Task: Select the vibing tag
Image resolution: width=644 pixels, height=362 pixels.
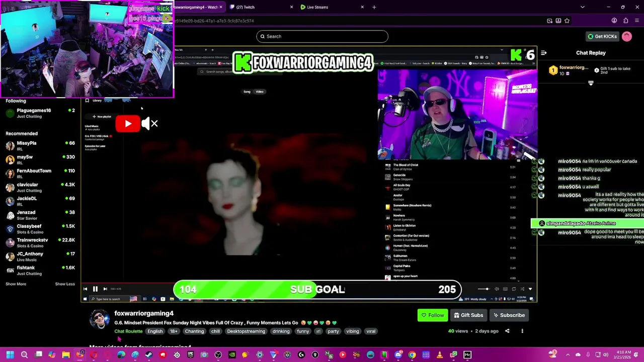Action: tap(352, 331)
